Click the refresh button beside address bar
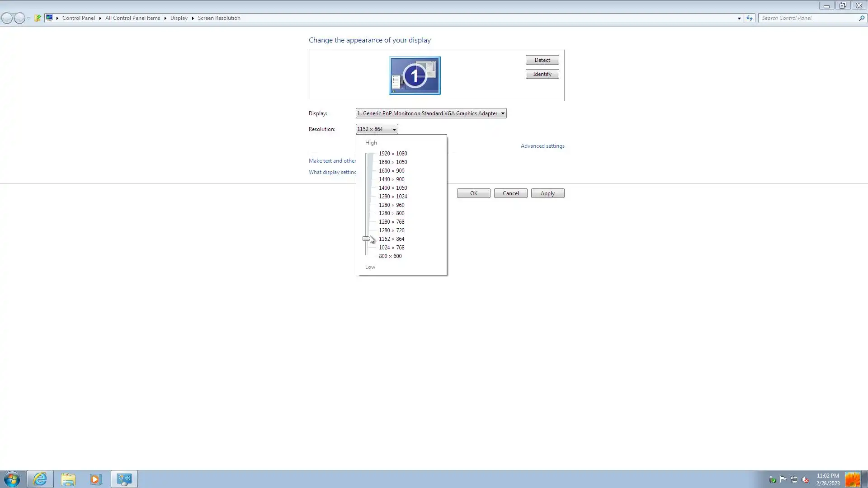The width and height of the screenshot is (868, 488). tap(750, 18)
